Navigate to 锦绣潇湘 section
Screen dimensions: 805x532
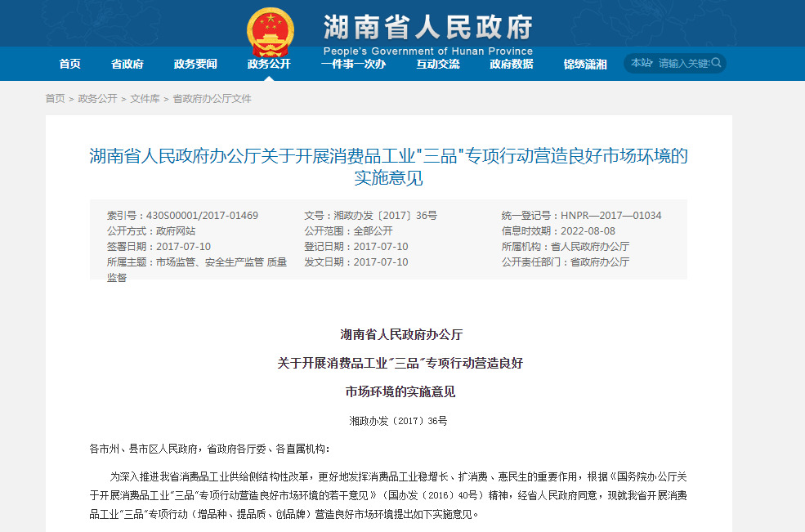(x=585, y=64)
